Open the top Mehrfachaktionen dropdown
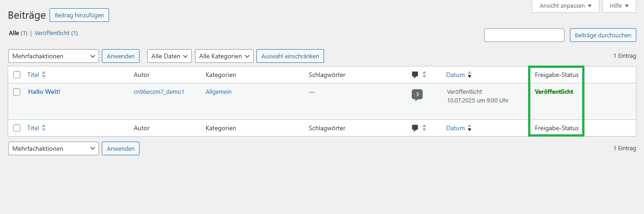Image resolution: width=644 pixels, height=214 pixels. [x=54, y=56]
